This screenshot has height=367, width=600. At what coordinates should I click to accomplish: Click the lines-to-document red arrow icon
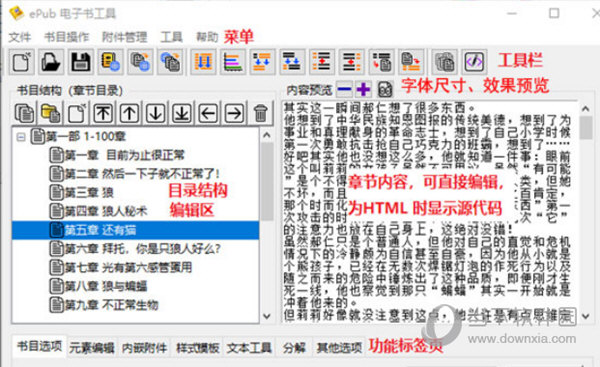pos(382,62)
